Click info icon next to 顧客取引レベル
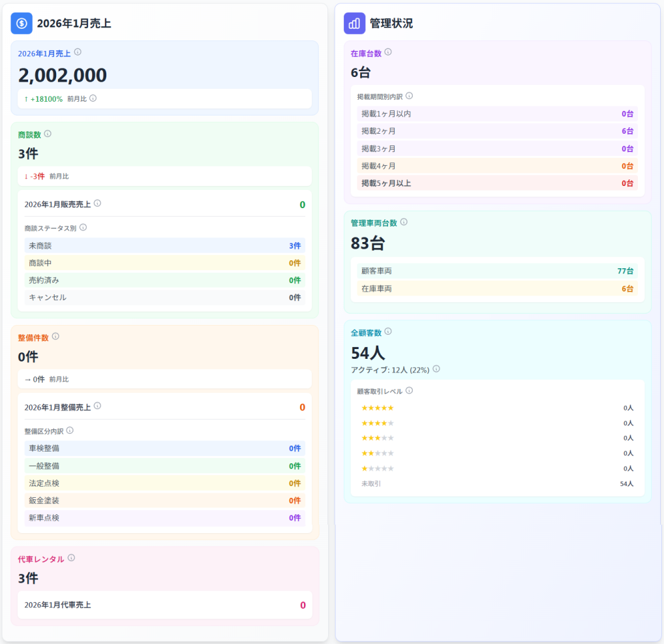This screenshot has width=664, height=644. pos(409,391)
